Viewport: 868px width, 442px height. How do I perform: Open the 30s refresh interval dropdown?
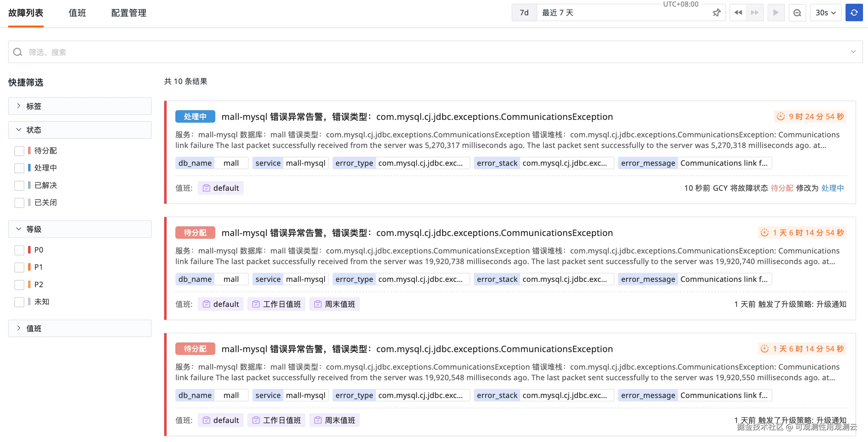825,13
